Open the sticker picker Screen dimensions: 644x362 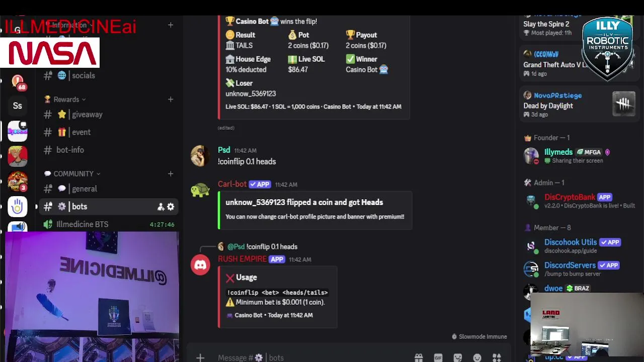tap(458, 357)
